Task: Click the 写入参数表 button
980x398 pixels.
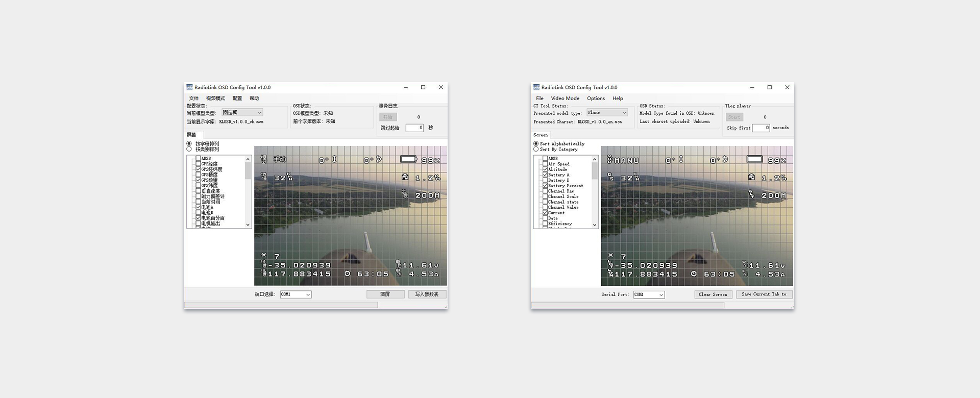Action: (427, 294)
